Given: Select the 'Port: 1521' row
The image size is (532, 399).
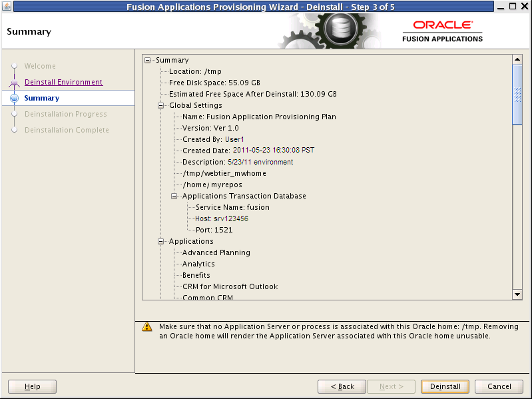Looking at the screenshot, I should (x=214, y=230).
